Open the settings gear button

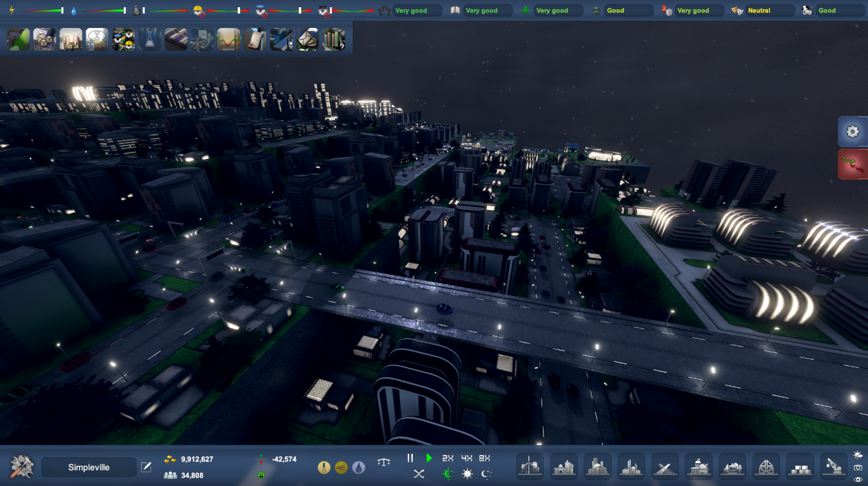[852, 132]
